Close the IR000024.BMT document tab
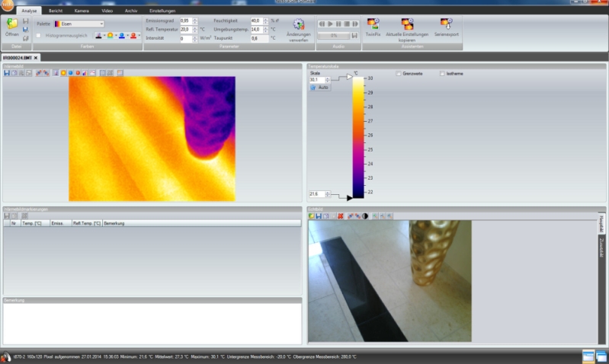This screenshot has width=609, height=364. [x=36, y=58]
